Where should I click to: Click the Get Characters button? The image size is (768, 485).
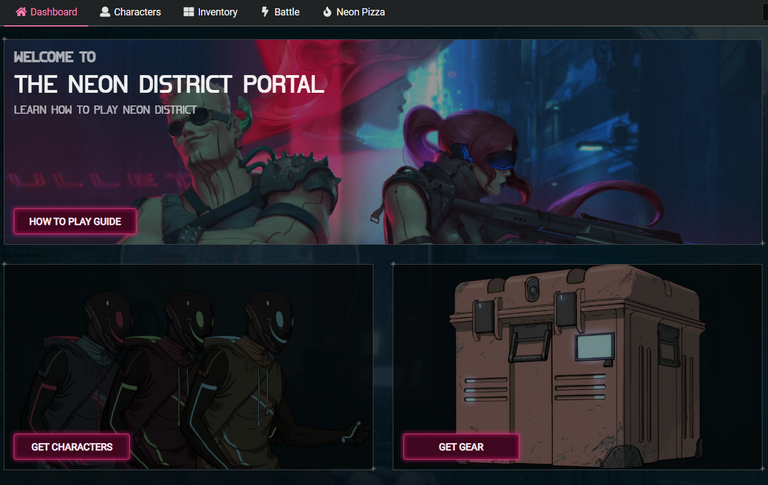click(72, 447)
